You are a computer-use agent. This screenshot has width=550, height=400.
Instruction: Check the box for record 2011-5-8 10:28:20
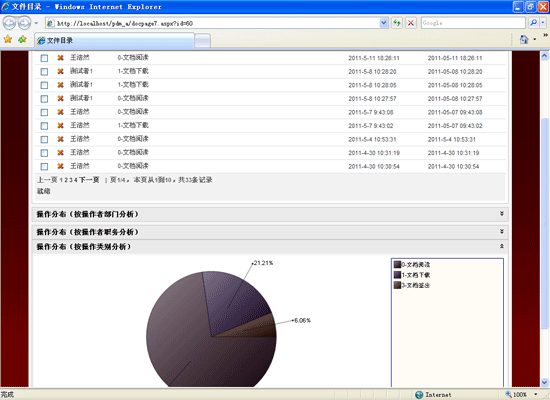click(x=44, y=72)
